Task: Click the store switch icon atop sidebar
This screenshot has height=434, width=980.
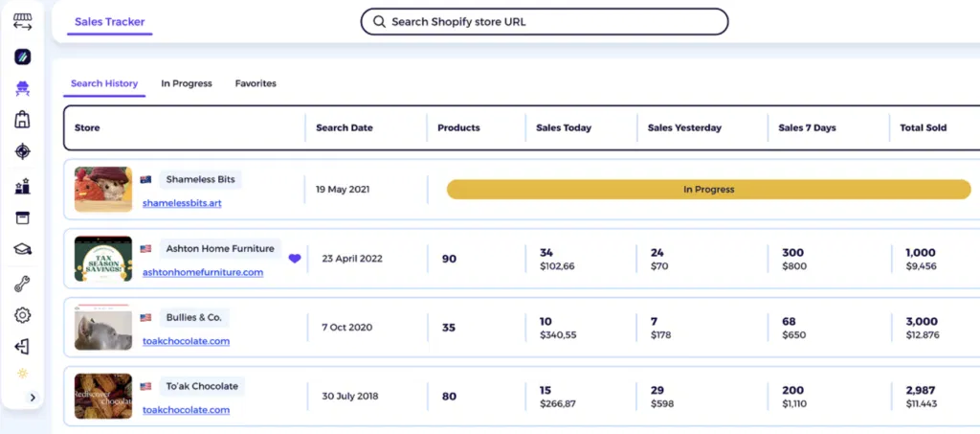Action: [23, 22]
